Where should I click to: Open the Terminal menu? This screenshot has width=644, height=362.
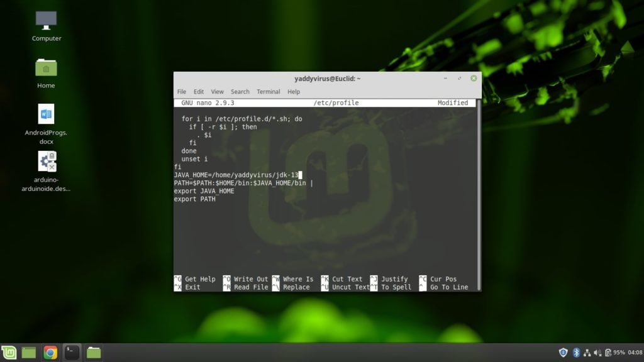point(268,92)
